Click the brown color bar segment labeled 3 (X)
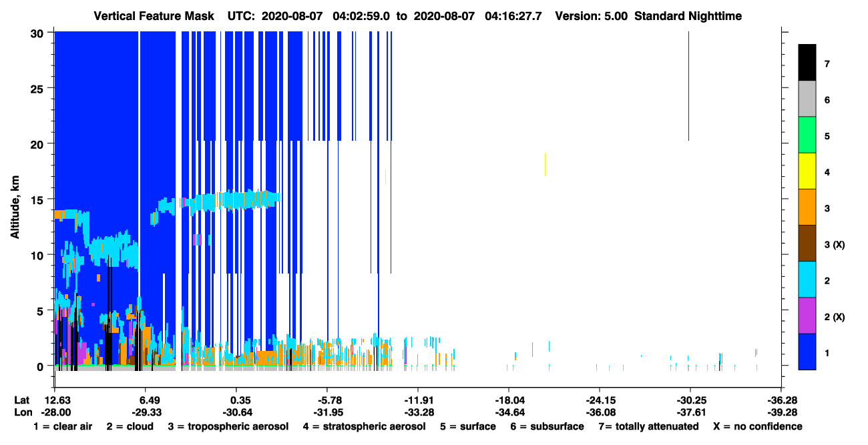Screen dimensions: 868x445 (x=807, y=243)
